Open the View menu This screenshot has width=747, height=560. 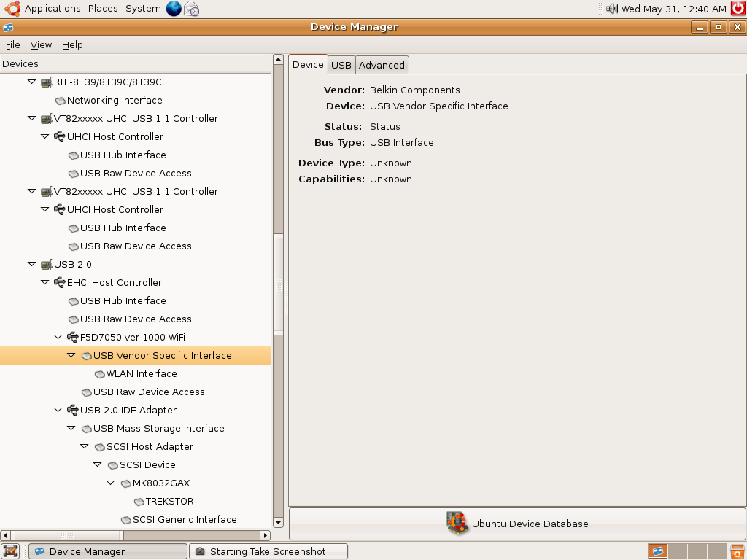click(41, 44)
